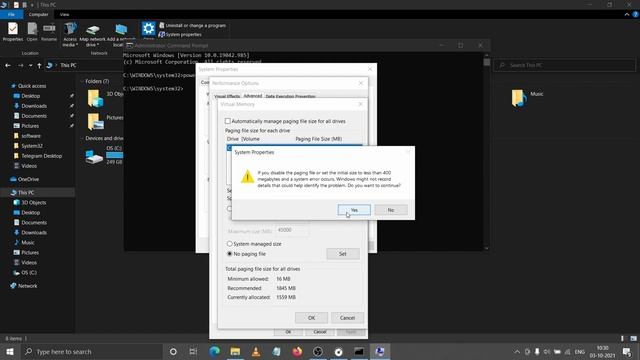Click the Cortana circle icon

coord(173,351)
